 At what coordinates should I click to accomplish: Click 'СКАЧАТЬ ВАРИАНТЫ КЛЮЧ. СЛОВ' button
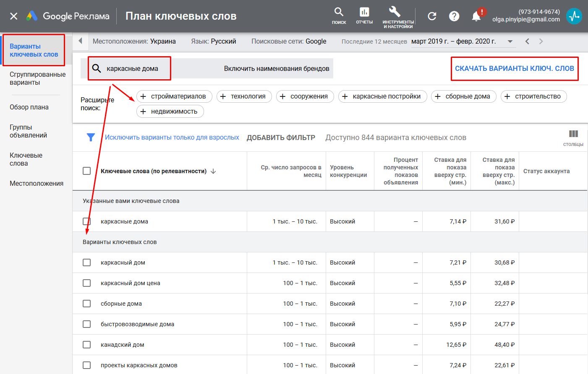point(514,68)
